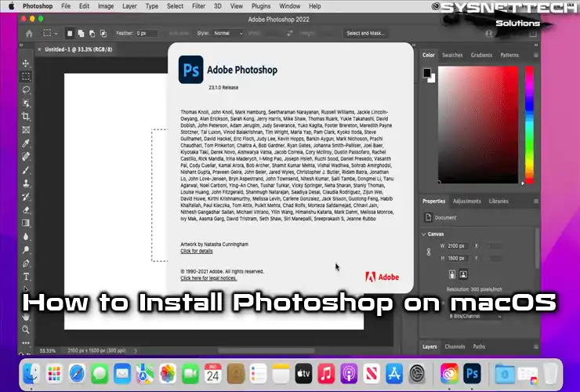
Task: Collapse the Canvas section in Properties
Action: pyautogui.click(x=424, y=234)
